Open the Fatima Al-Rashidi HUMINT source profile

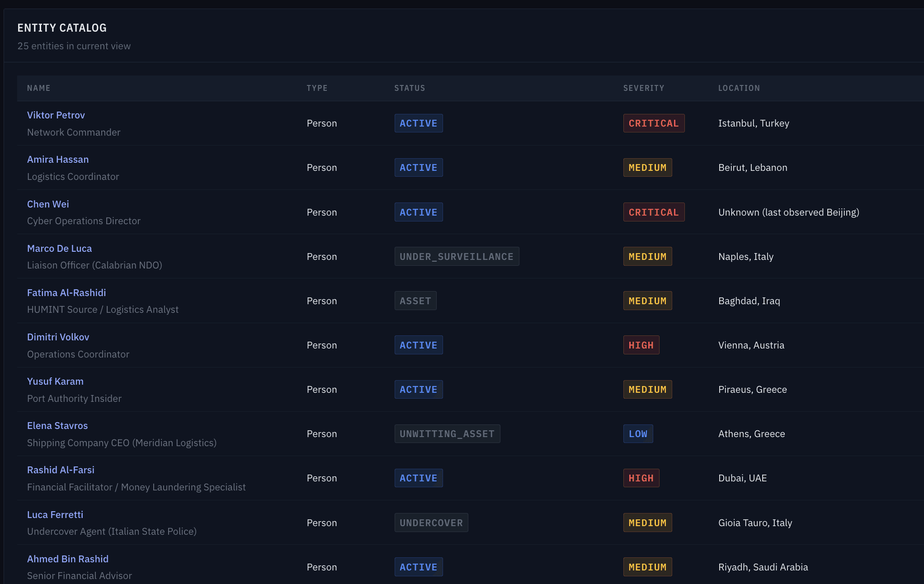point(66,292)
